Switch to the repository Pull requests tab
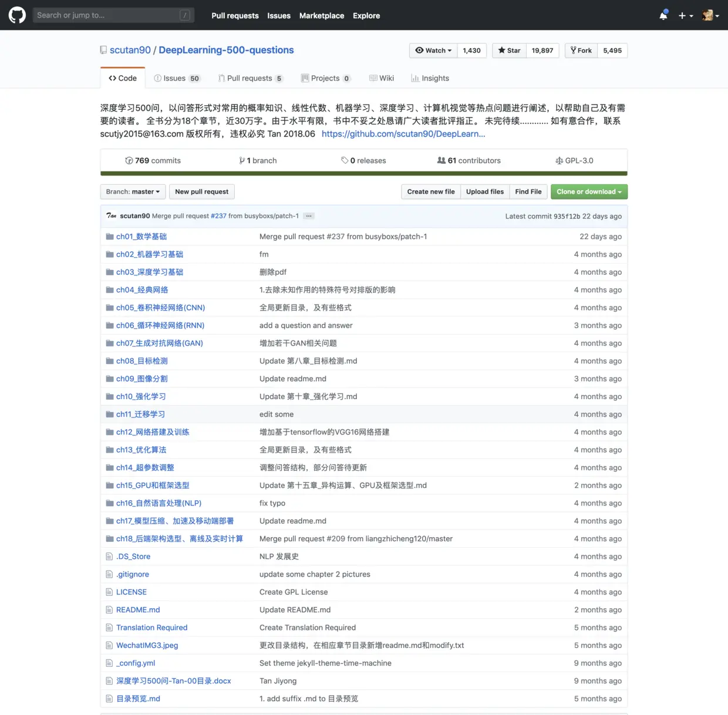728x715 pixels. [250, 78]
